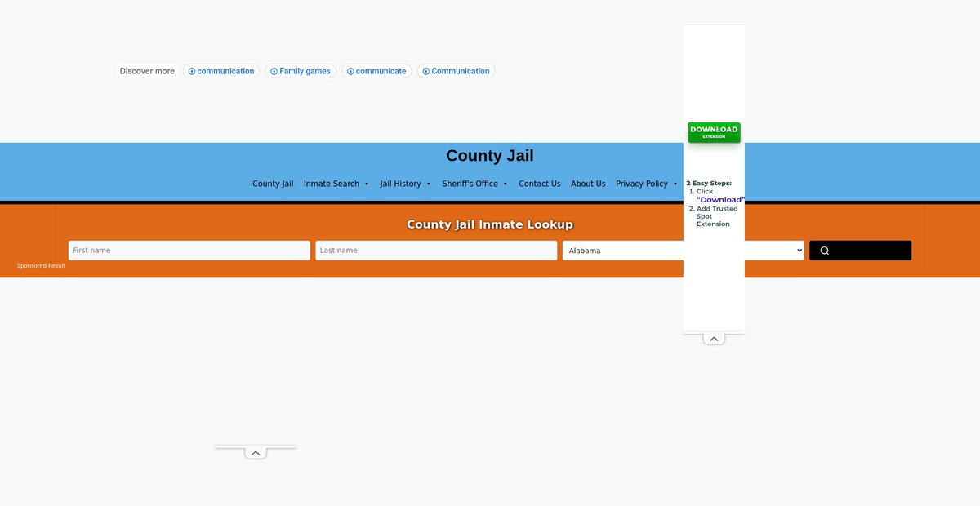Click the Sponsored Result label
Viewport: 980px width, 506px height.
41,265
